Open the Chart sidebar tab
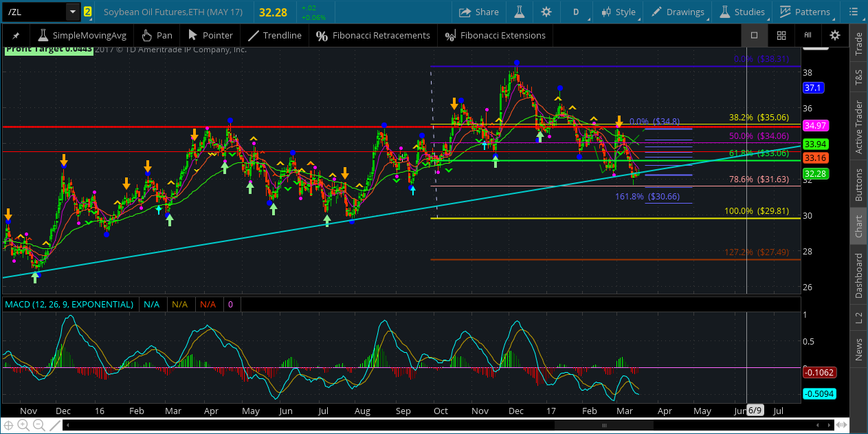The height and width of the screenshot is (434, 868). (858, 227)
